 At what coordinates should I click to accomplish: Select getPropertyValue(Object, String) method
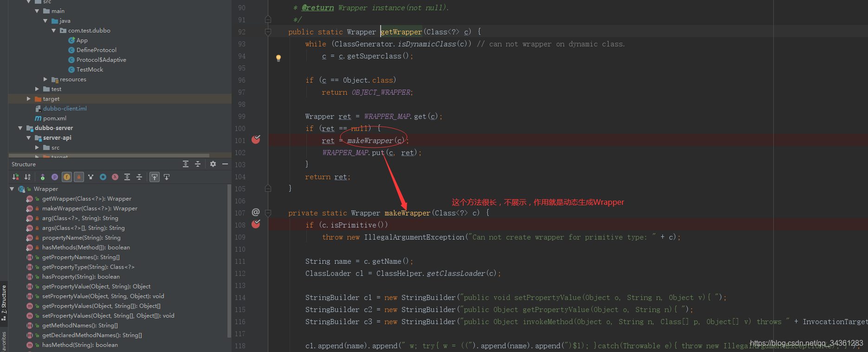pos(96,287)
